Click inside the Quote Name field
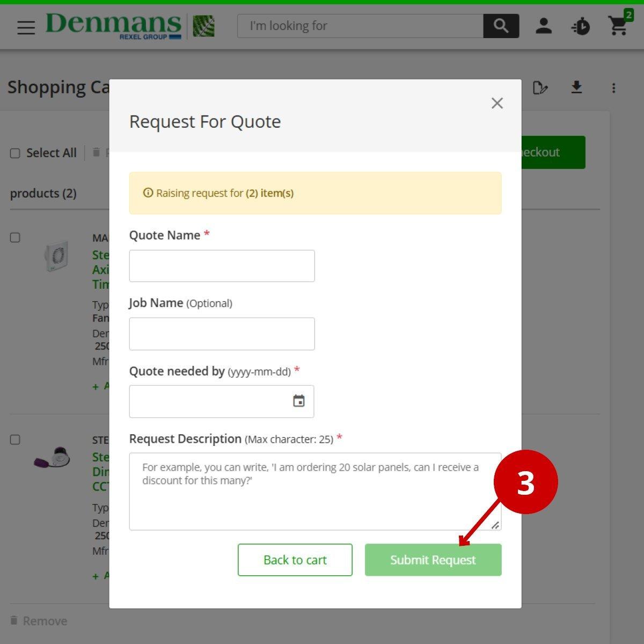Image resolution: width=644 pixels, height=644 pixels. 222,266
